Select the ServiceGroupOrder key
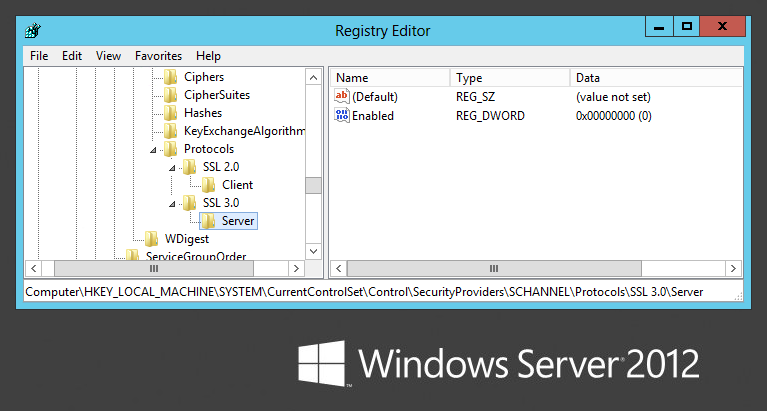The image size is (767, 411). pos(196,255)
